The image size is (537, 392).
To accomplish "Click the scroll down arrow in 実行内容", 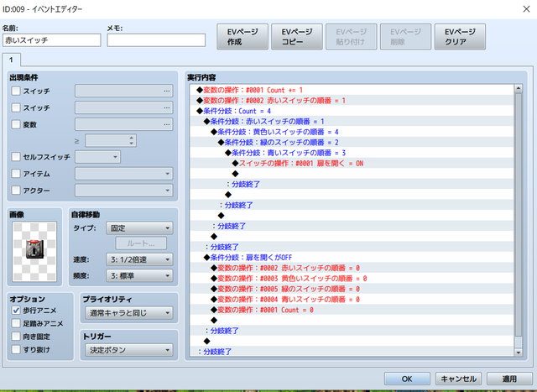I will [x=519, y=352].
